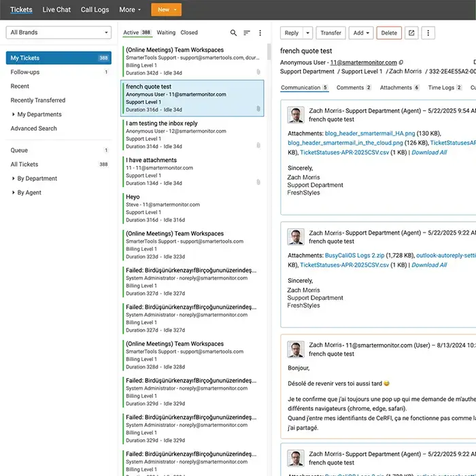Select Team Workspaces ticket with Duration 342d
476x476 pixels.
tap(192, 61)
